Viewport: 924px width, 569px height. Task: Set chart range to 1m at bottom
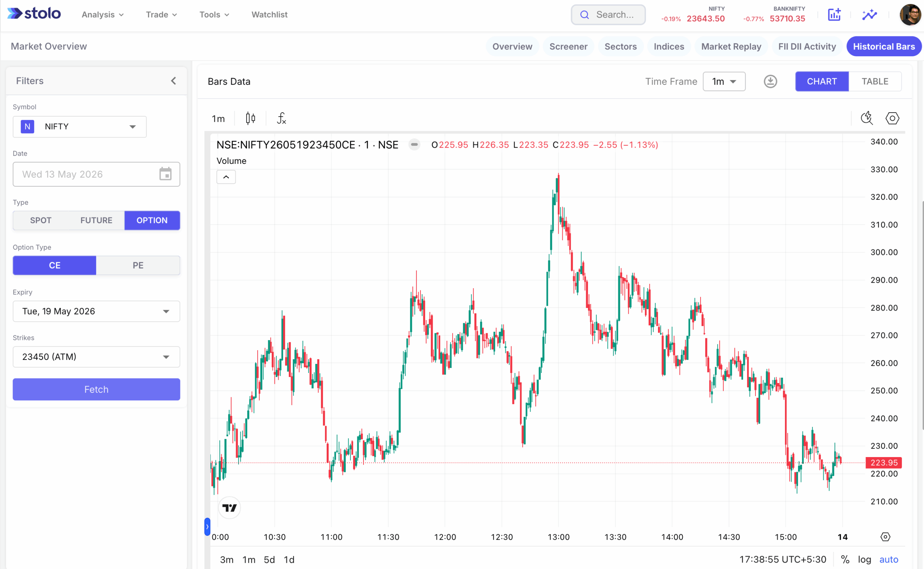(x=249, y=559)
